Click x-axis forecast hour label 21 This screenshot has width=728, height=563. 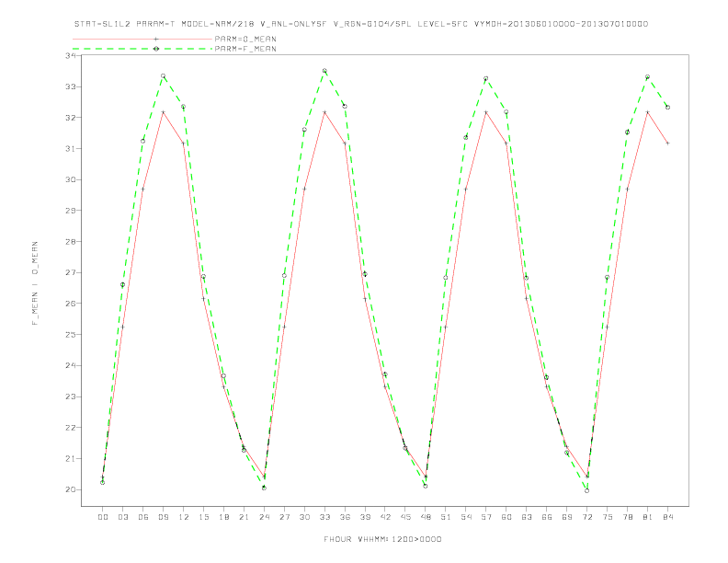[x=244, y=517]
